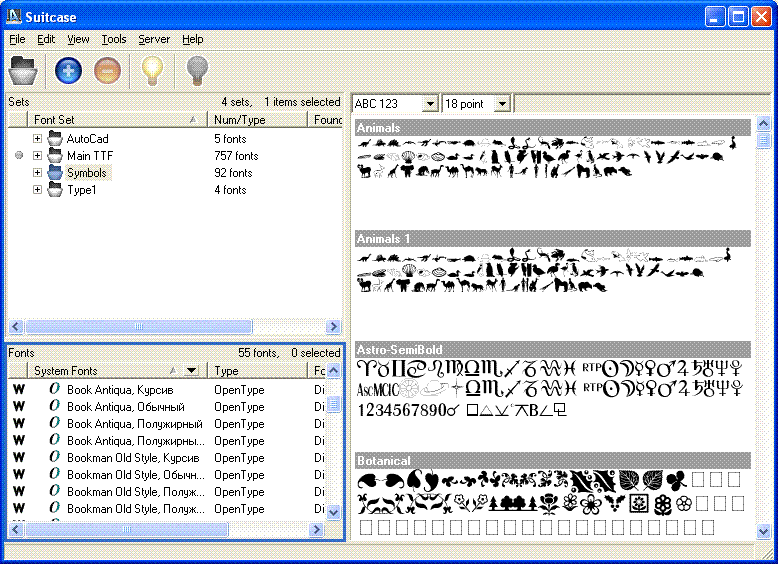The width and height of the screenshot is (778, 564).
Task: Click the Main TTF set suitcase icon
Action: tap(55, 155)
